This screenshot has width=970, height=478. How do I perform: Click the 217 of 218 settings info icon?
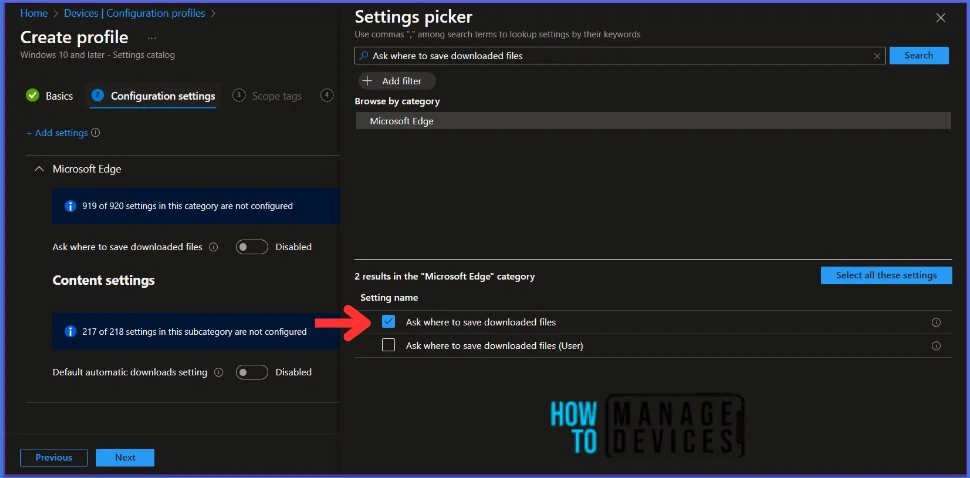pyautogui.click(x=71, y=331)
